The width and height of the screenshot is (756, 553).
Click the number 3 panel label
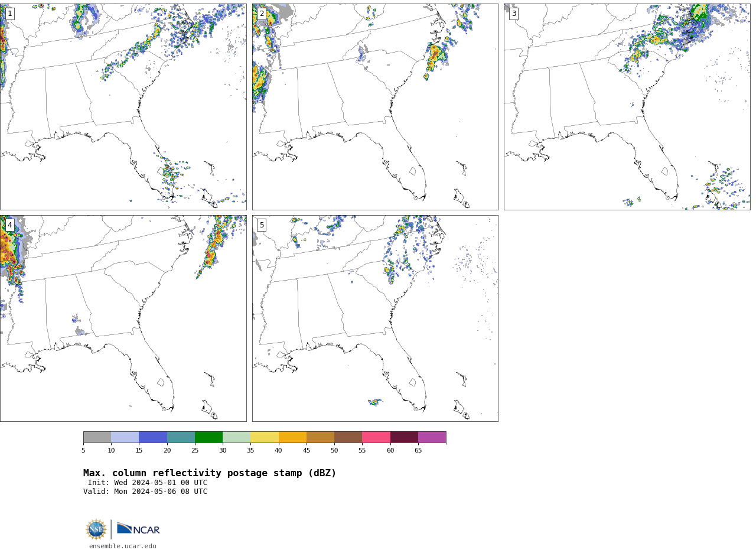click(514, 14)
